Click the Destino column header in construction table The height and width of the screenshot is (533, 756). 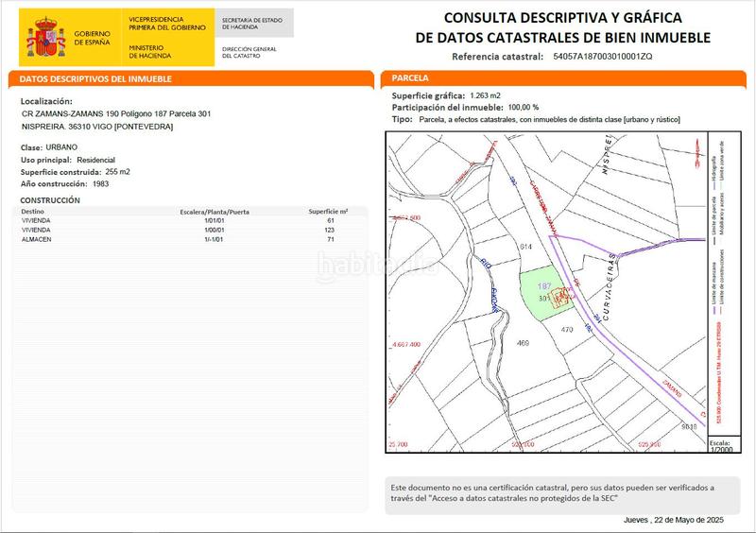(x=32, y=212)
